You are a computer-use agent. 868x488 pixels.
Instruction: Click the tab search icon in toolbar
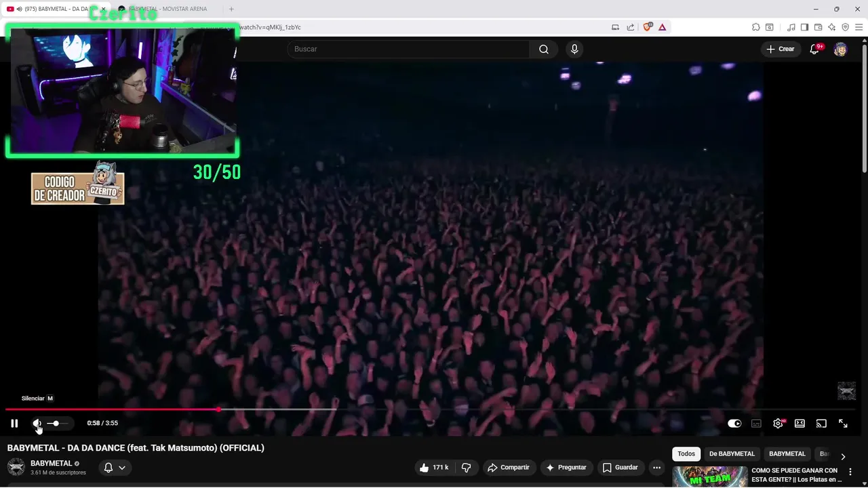[770, 27]
